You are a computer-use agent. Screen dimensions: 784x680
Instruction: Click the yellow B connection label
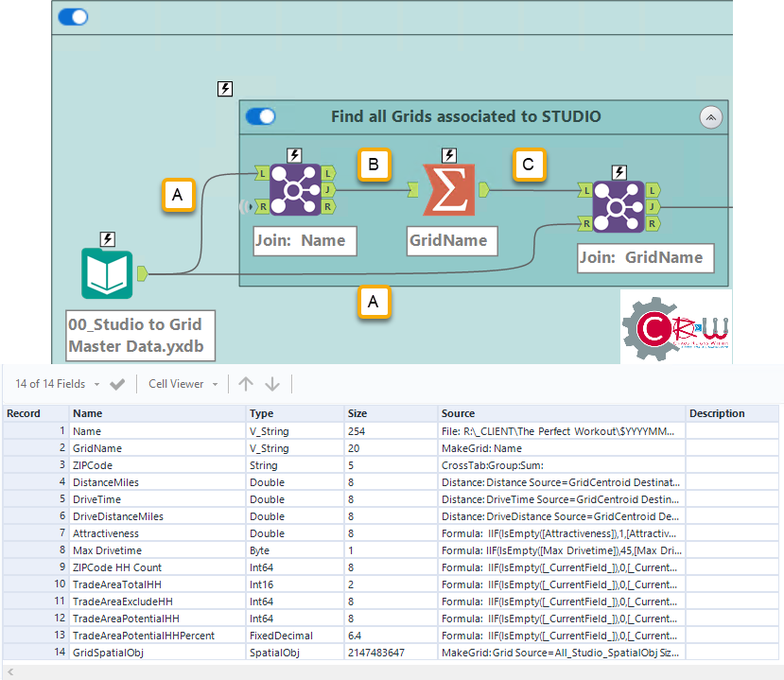(374, 165)
